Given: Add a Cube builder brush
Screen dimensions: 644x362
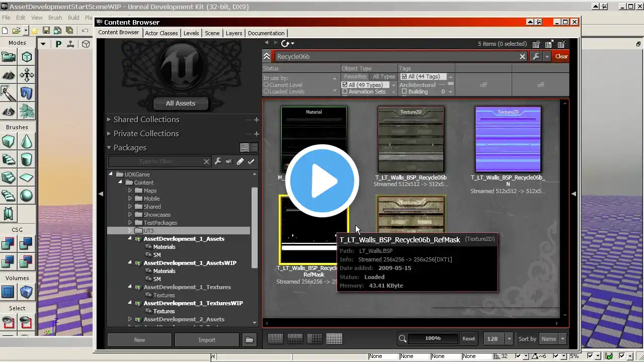Looking at the screenshot, I should [x=8, y=141].
